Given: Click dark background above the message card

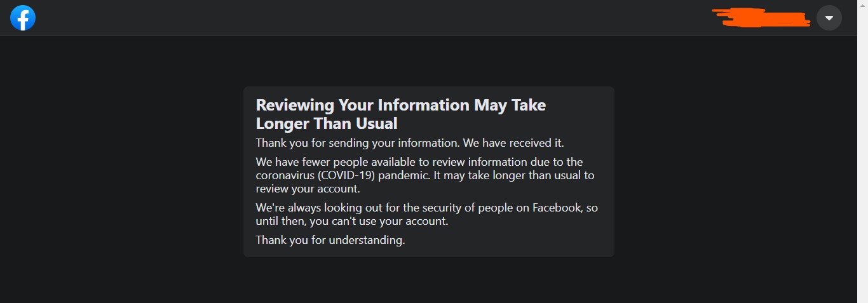Looking at the screenshot, I should click(x=429, y=61).
